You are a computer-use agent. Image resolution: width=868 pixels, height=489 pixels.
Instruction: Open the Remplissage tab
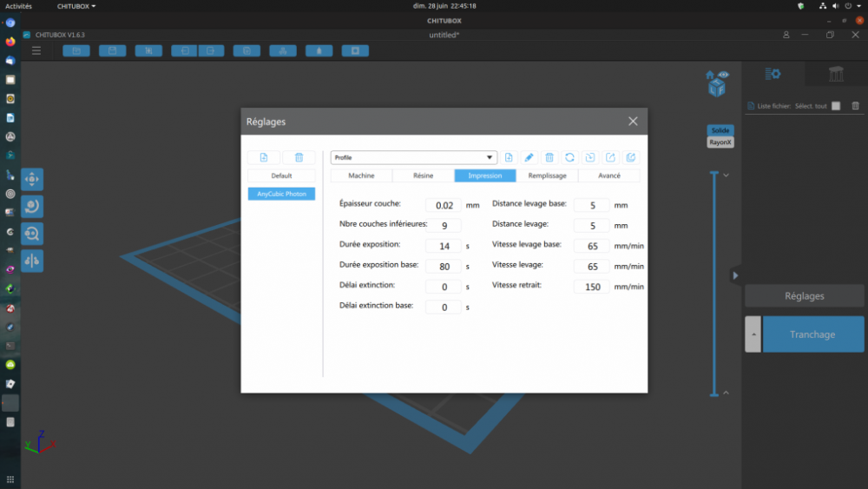click(547, 175)
